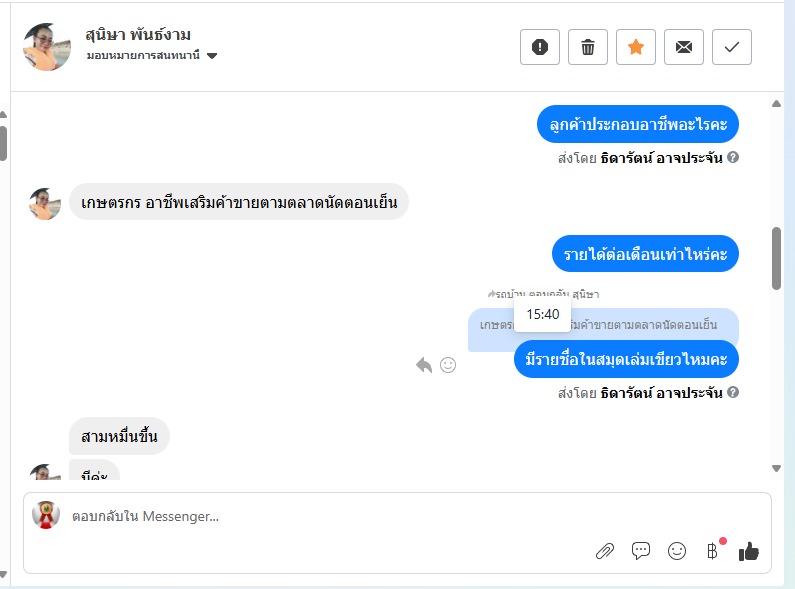Screen dimensions: 795x589
Task: Open the contact's profile picture in header
Action: coord(47,47)
